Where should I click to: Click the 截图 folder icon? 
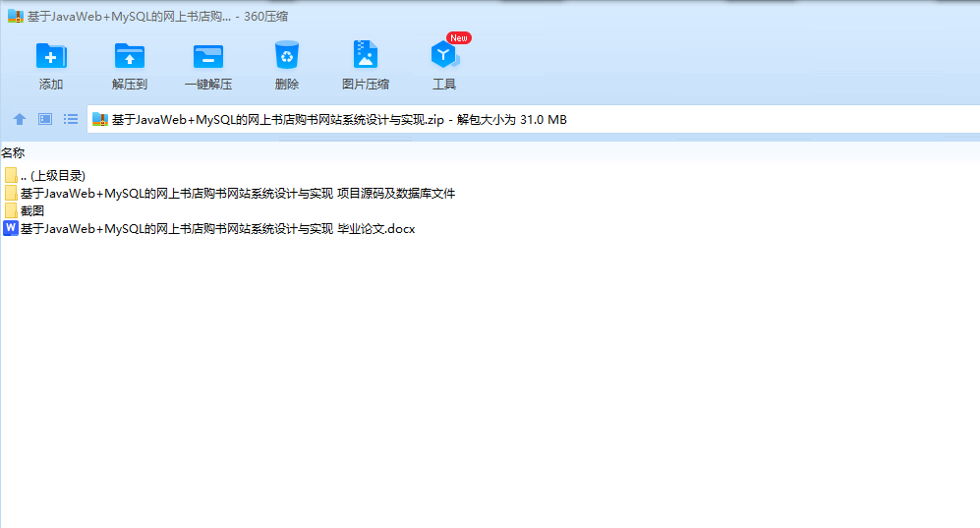[11, 211]
